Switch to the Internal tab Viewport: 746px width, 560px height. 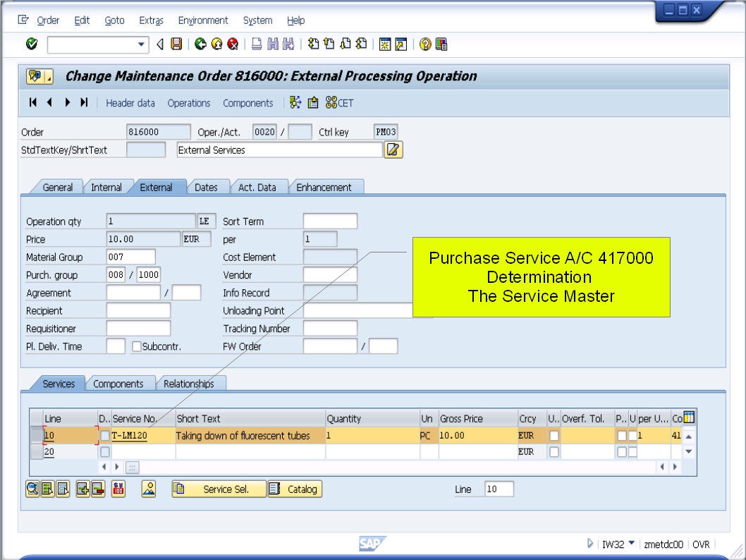tap(106, 187)
